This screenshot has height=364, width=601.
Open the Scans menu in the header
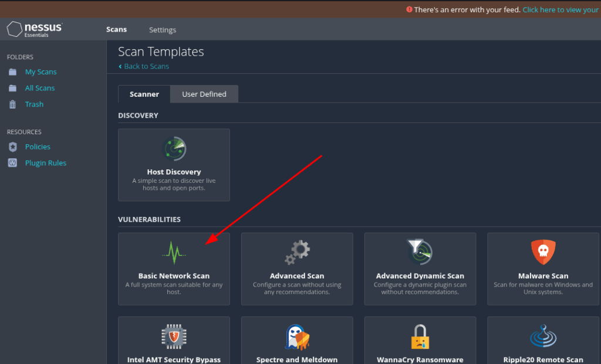[x=116, y=30]
